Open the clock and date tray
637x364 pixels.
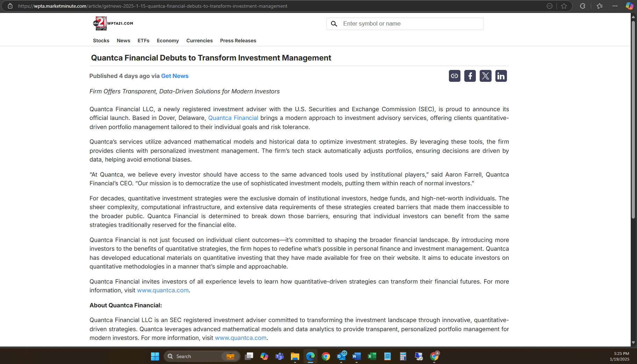click(x=620, y=356)
